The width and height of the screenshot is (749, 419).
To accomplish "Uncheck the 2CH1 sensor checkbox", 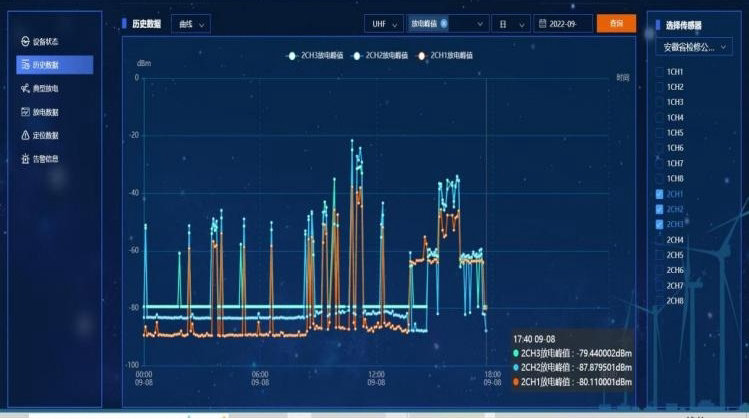I will pyautogui.click(x=657, y=194).
